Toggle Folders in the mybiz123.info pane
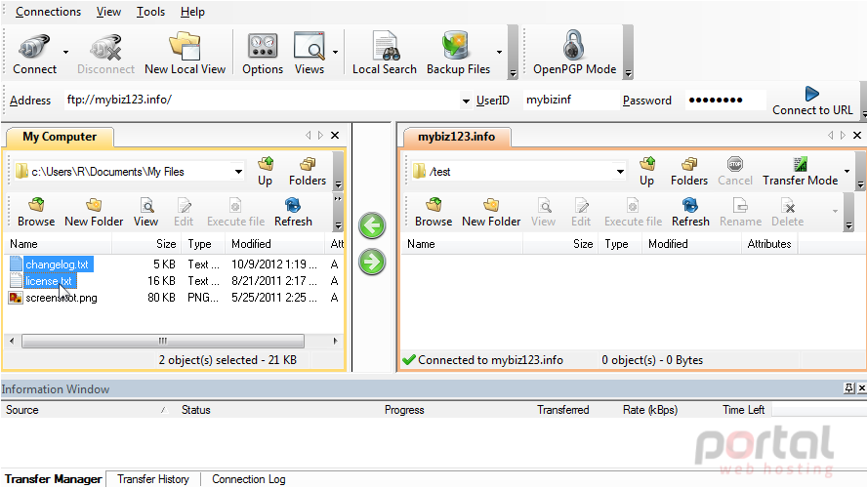 tap(689, 172)
